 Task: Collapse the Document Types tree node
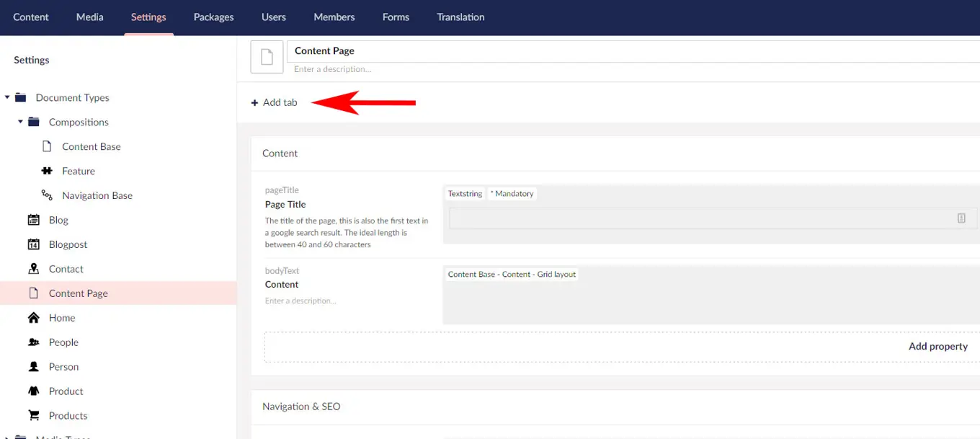(6, 97)
